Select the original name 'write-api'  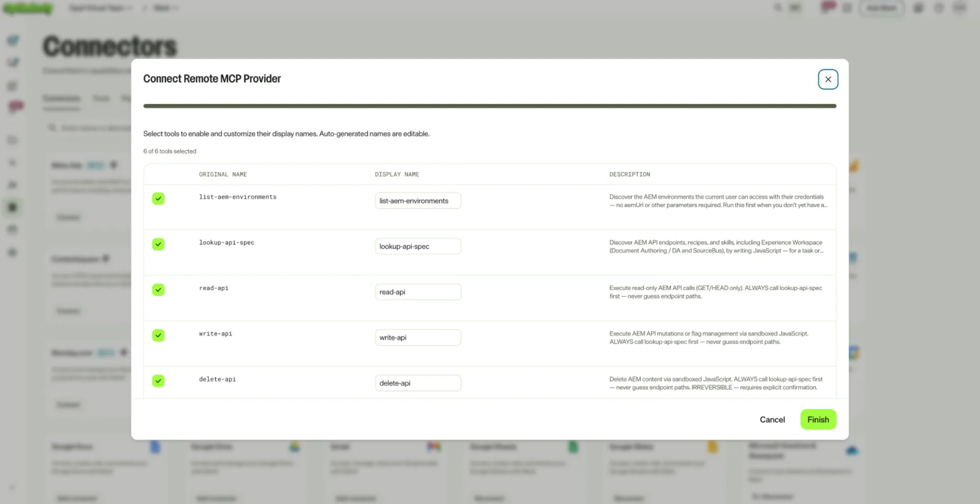(x=215, y=334)
